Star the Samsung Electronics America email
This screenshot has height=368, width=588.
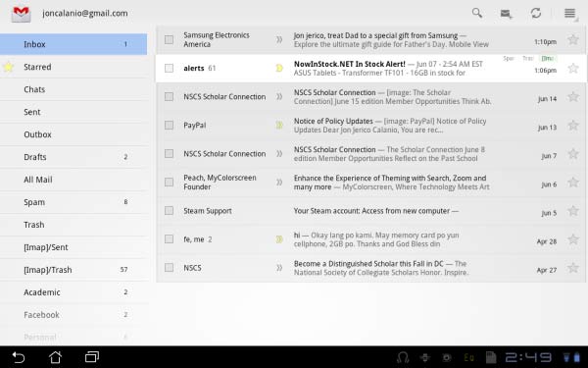pos(573,39)
